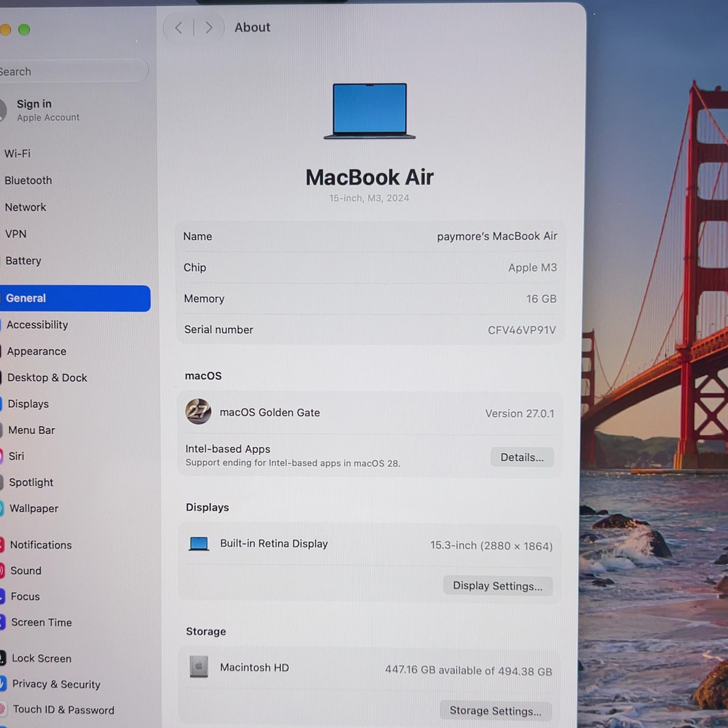Open Privacy & Security settings
This screenshot has width=728, height=728.
56,684
